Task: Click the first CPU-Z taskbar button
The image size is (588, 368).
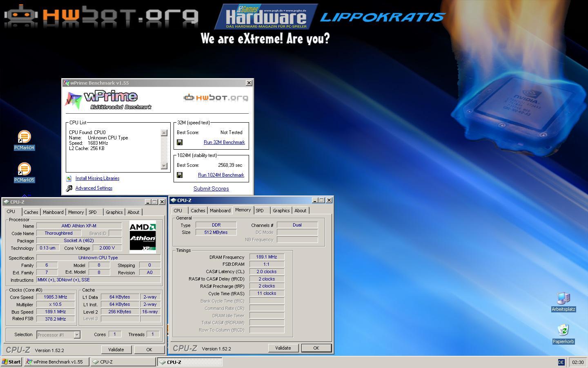Action: [x=123, y=362]
